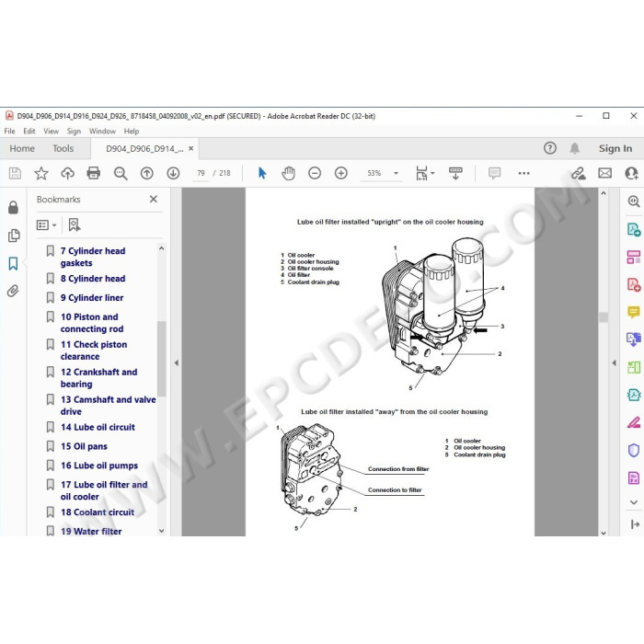Image resolution: width=644 pixels, height=644 pixels.
Task: Open the Window menu
Action: [x=102, y=131]
